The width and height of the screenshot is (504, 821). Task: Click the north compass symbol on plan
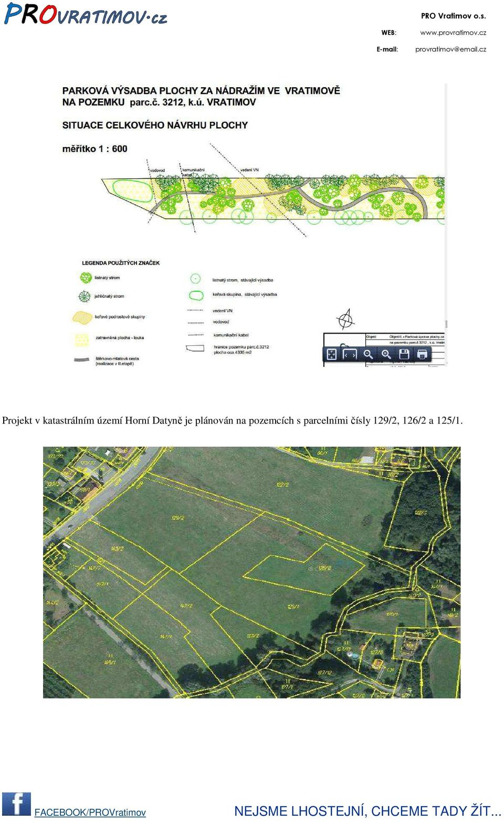coord(345,319)
